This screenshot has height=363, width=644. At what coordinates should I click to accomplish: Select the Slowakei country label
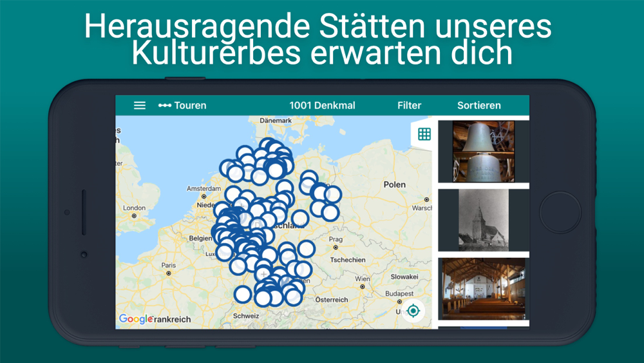[x=404, y=277]
